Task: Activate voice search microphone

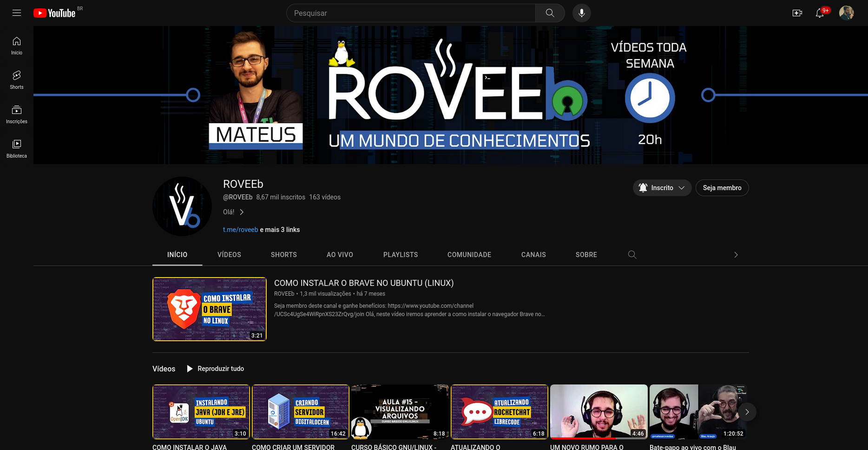Action: [x=581, y=13]
